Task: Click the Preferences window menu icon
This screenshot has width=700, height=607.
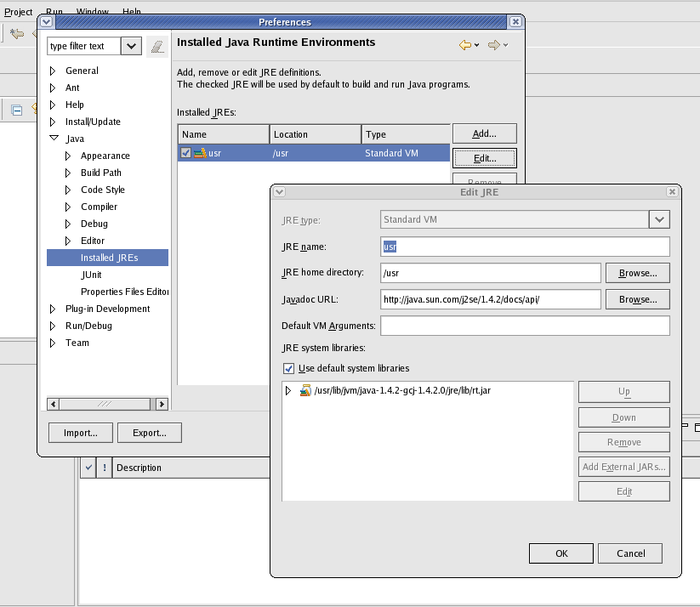Action: click(47, 22)
